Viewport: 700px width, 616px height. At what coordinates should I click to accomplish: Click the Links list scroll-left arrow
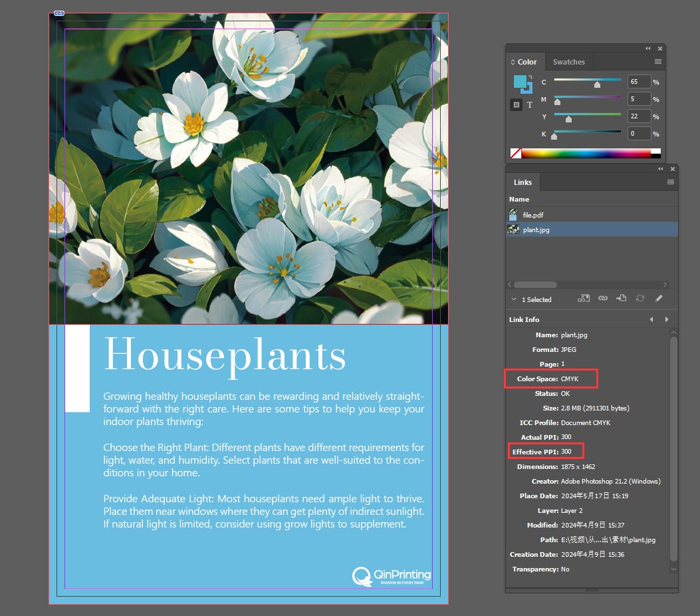pyautogui.click(x=509, y=285)
